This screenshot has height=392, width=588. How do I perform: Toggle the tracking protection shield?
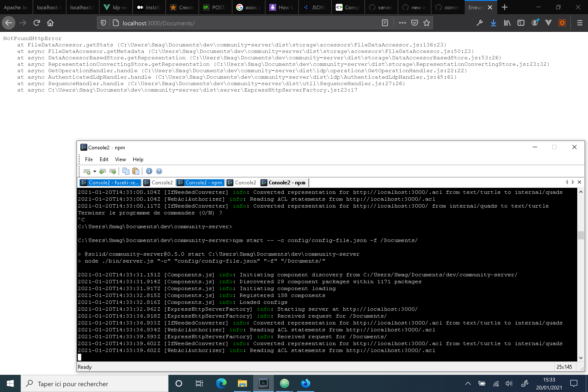pos(103,23)
